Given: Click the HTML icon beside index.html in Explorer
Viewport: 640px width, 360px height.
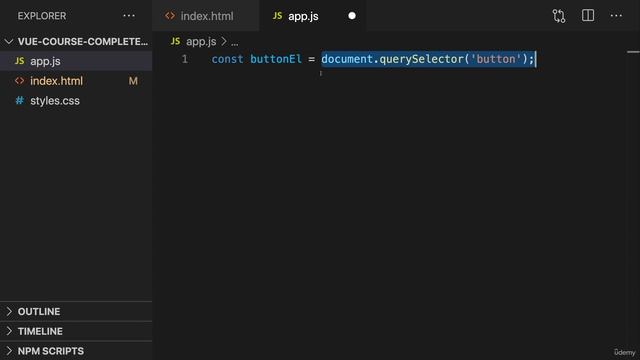Looking at the screenshot, I should point(19,81).
